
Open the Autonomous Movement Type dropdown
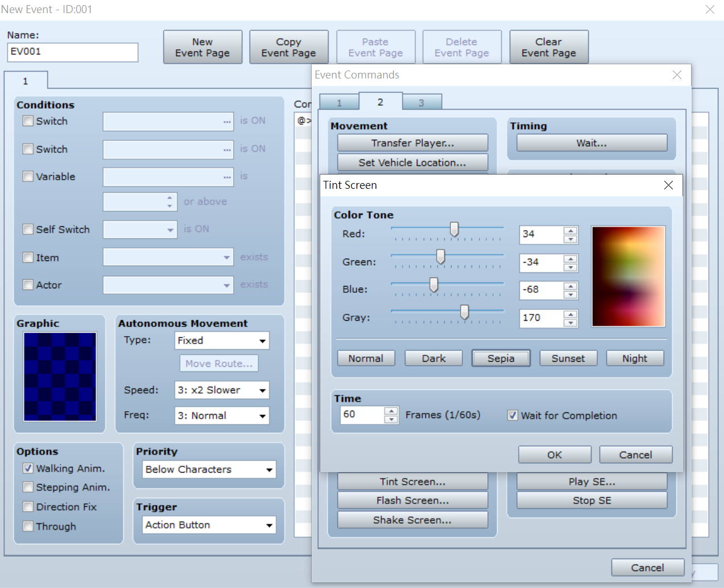pyautogui.click(x=222, y=341)
